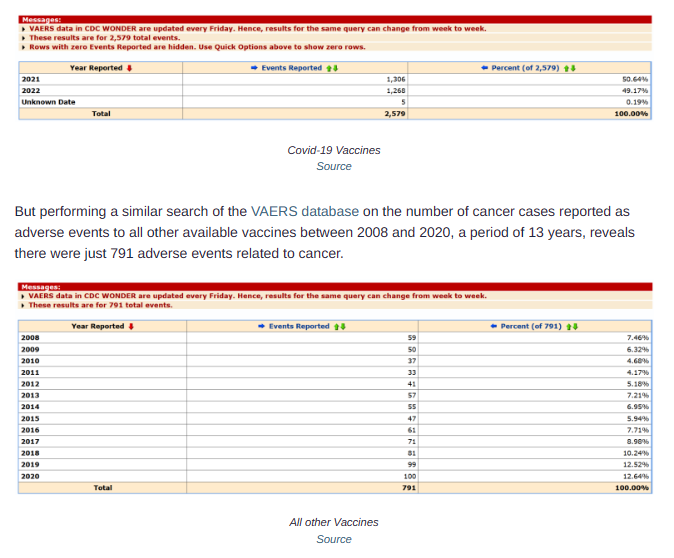Click the 10.24% percent value for 2018
This screenshot has height=558, width=674.
pyautogui.click(x=636, y=453)
